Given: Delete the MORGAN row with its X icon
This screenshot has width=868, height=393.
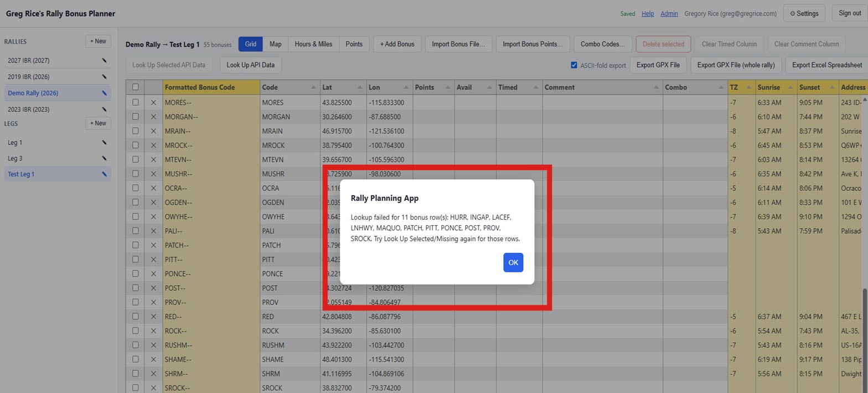Looking at the screenshot, I should click(153, 117).
